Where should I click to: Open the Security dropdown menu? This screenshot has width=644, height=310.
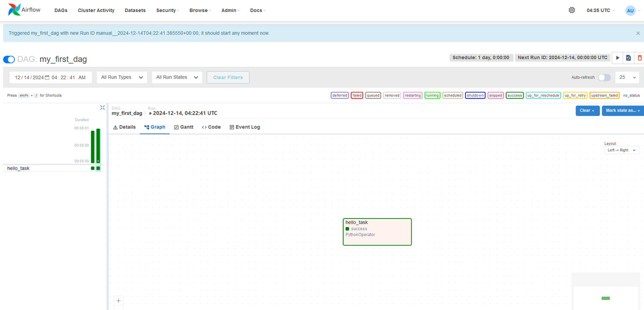click(168, 10)
